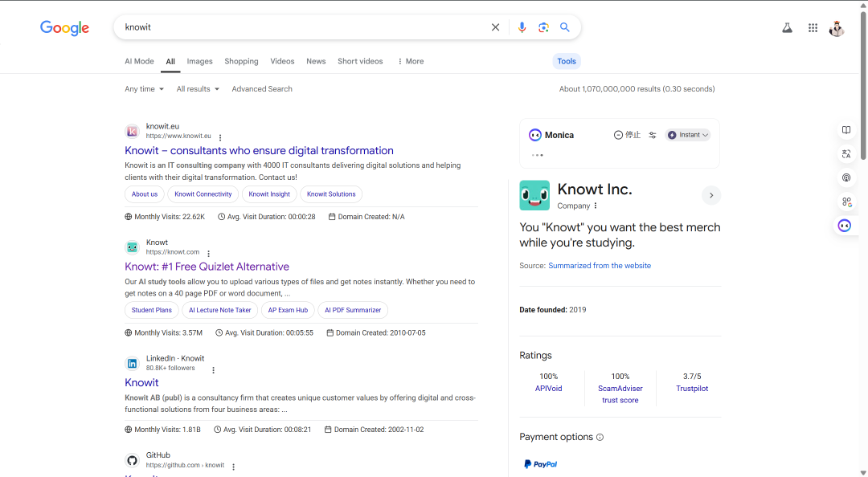Click the Knowt Inc. panel title
This screenshot has height=477, width=868.
595,190
